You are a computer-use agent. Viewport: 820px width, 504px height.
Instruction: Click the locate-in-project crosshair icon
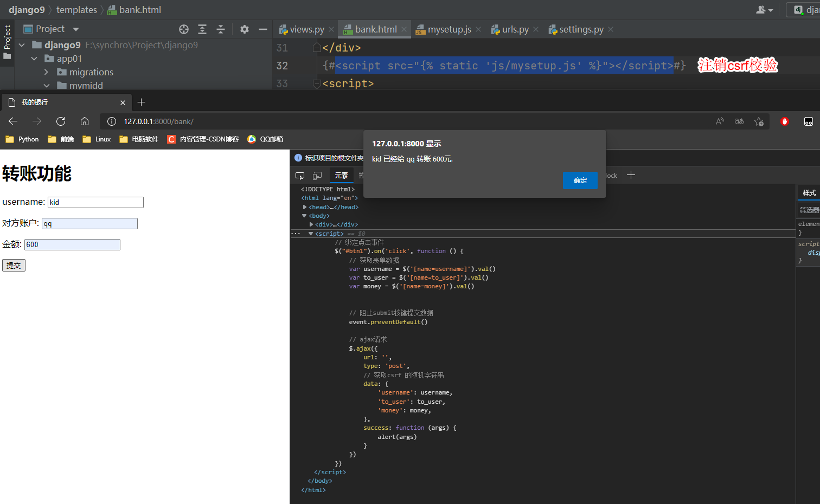(x=184, y=29)
